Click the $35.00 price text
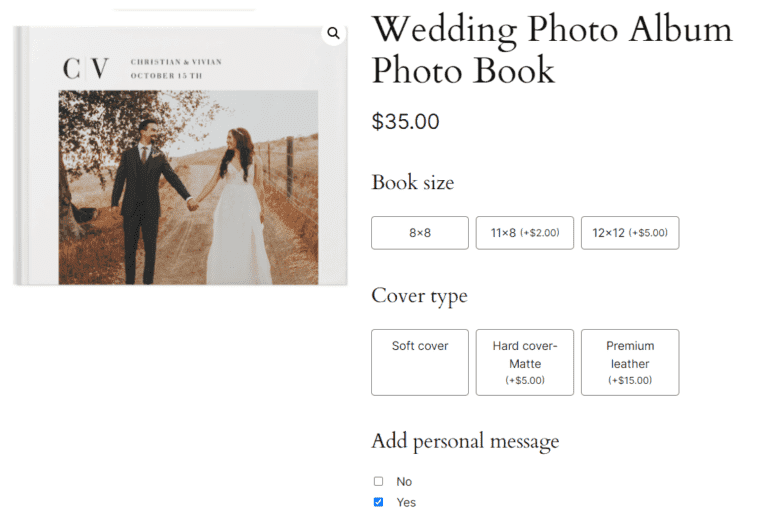The image size is (768, 528). (405, 122)
